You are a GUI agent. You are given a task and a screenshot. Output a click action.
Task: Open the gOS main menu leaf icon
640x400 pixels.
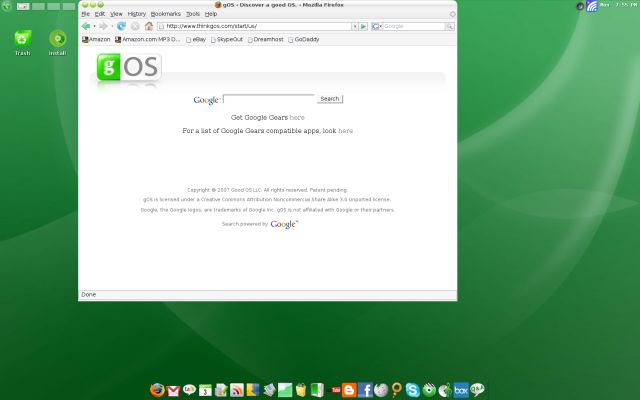coord(6,6)
